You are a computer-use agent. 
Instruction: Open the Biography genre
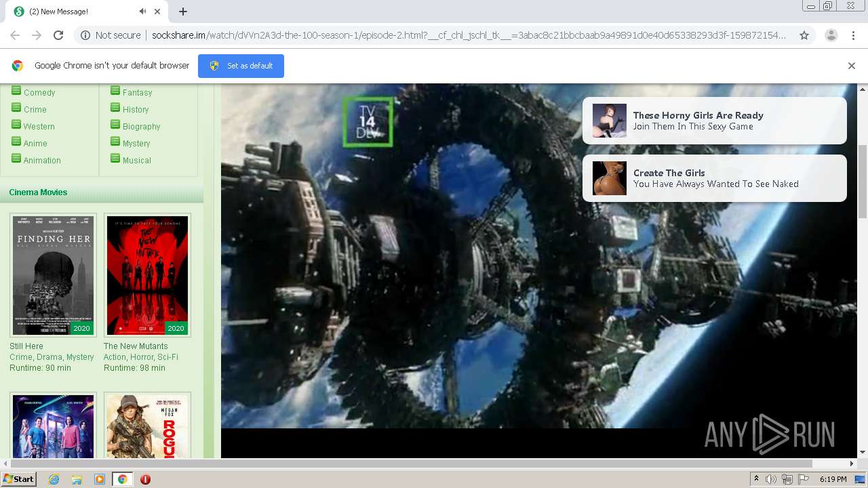(141, 127)
